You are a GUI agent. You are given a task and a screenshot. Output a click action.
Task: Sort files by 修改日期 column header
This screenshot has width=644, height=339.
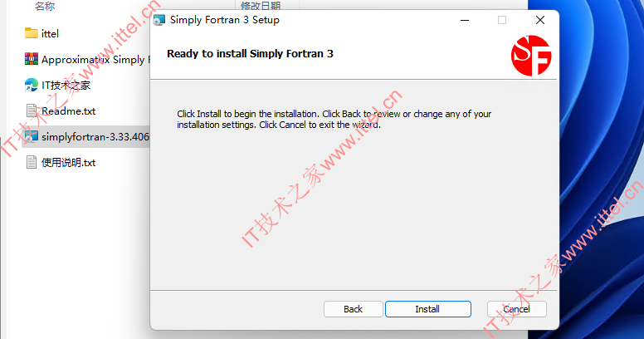point(261,6)
